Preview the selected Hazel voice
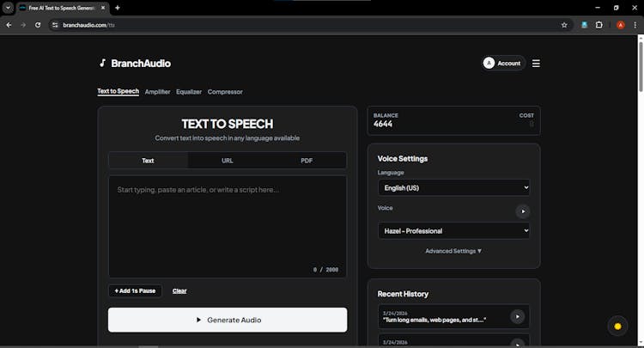Image resolution: width=644 pixels, height=348 pixels. 522,211
